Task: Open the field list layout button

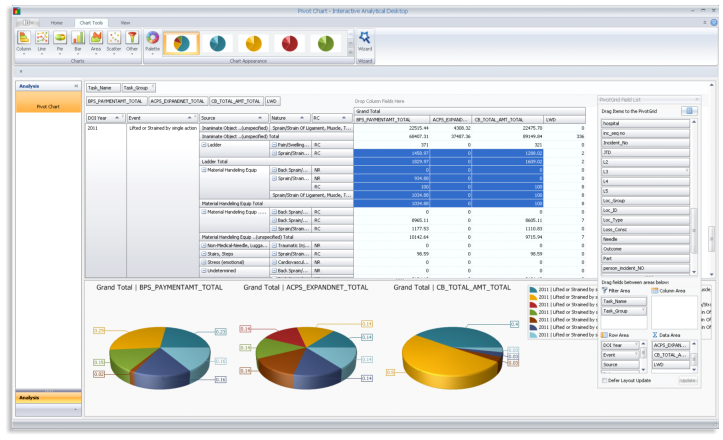Action: point(689,111)
